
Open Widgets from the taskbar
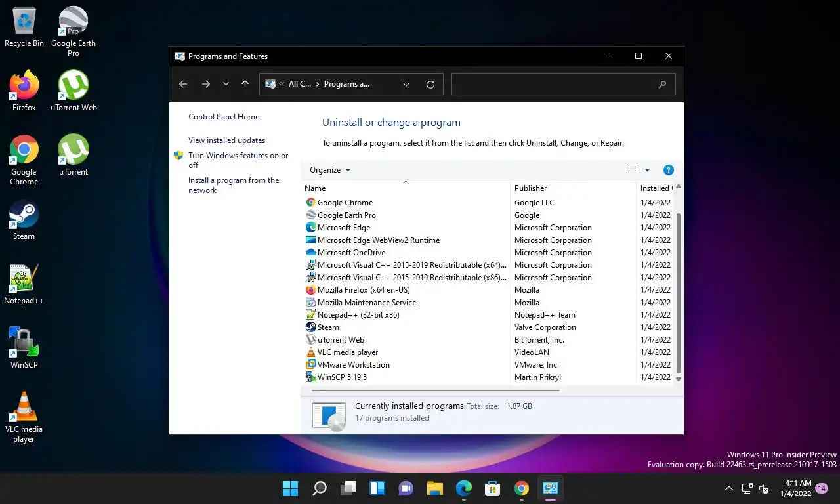pyautogui.click(x=377, y=488)
